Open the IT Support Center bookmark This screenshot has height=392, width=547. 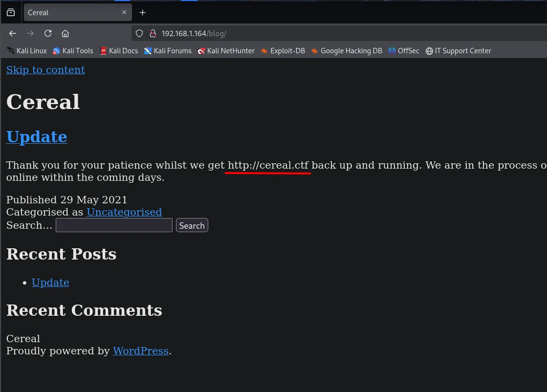point(459,51)
